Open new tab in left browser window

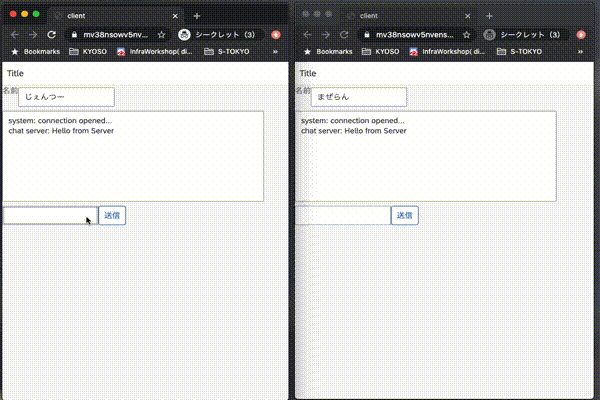click(x=197, y=16)
